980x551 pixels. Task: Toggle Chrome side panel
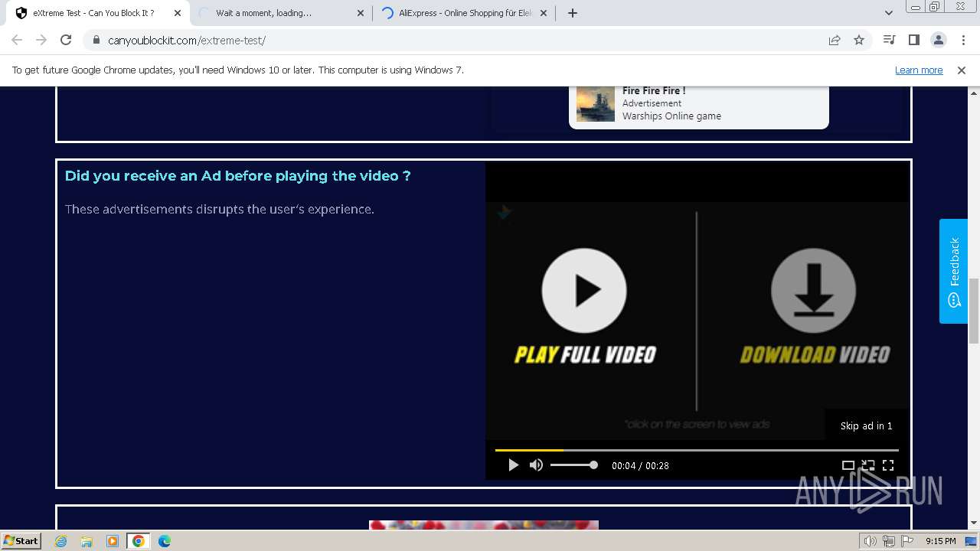point(913,40)
